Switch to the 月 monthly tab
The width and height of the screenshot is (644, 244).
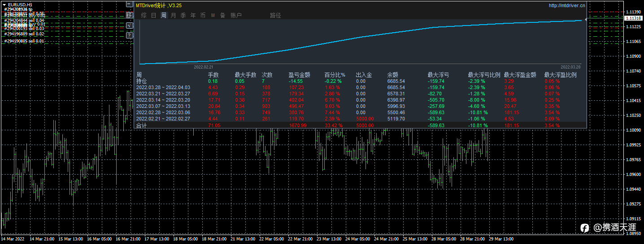point(173,16)
